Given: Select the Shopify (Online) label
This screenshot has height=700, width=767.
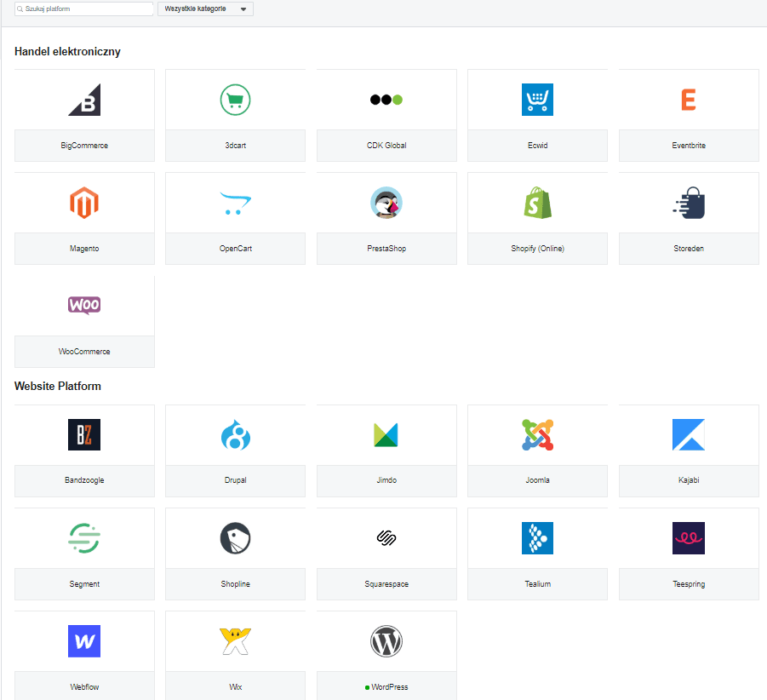Looking at the screenshot, I should click(538, 249).
